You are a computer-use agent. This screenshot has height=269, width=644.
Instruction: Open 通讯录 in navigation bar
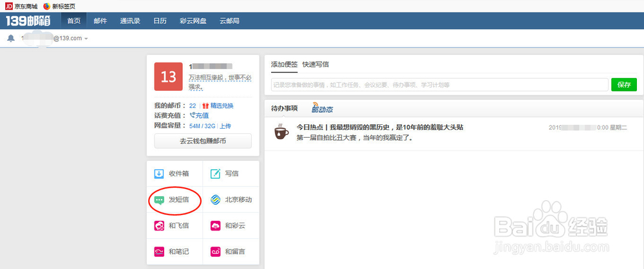click(x=130, y=21)
